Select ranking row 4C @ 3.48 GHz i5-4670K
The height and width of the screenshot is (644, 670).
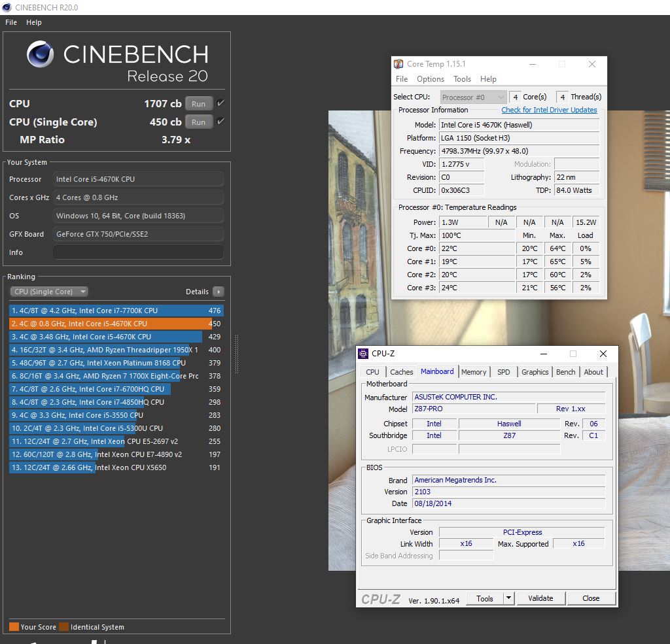pyautogui.click(x=116, y=337)
